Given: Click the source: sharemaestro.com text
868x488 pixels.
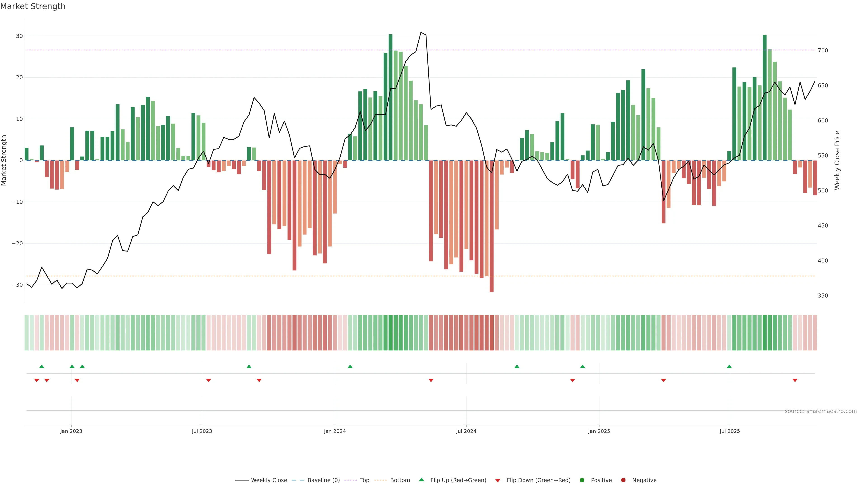Looking at the screenshot, I should tap(821, 411).
